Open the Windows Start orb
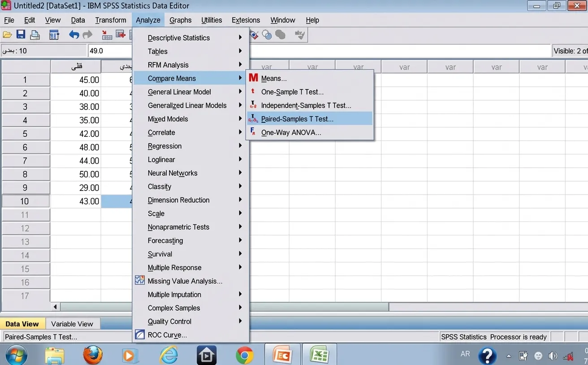Image resolution: width=588 pixels, height=365 pixels. [17, 356]
